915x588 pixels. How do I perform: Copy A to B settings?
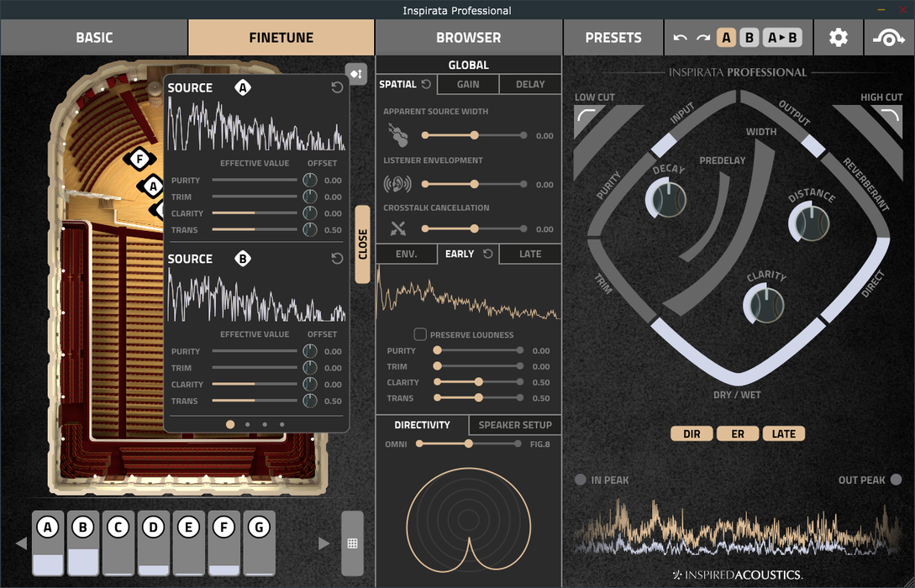[x=783, y=38]
